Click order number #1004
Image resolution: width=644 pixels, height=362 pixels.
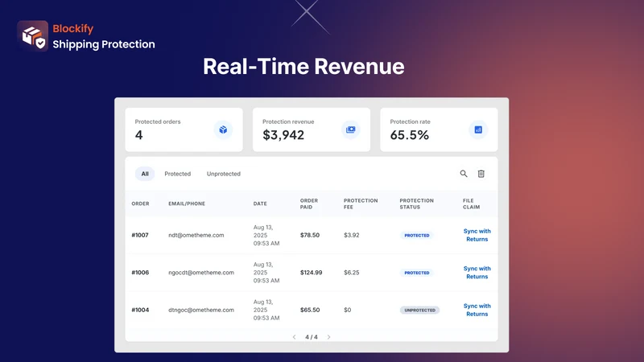click(140, 310)
